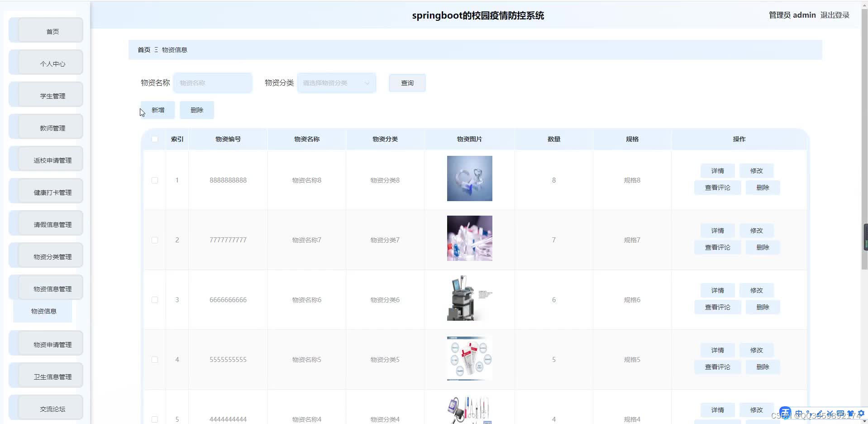Image resolution: width=868 pixels, height=424 pixels.
Task: Click the shirt skin icon on the IME toolbar
Action: point(851,414)
